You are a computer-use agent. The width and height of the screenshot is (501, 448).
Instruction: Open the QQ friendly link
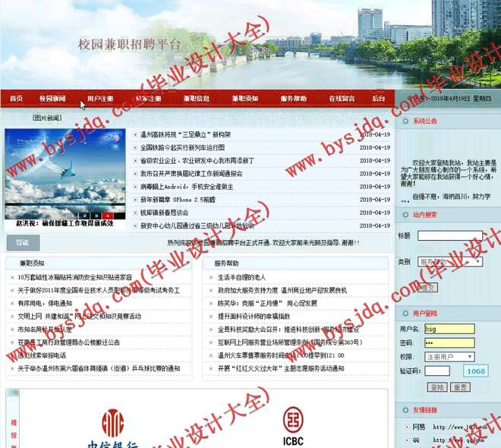[416, 440]
